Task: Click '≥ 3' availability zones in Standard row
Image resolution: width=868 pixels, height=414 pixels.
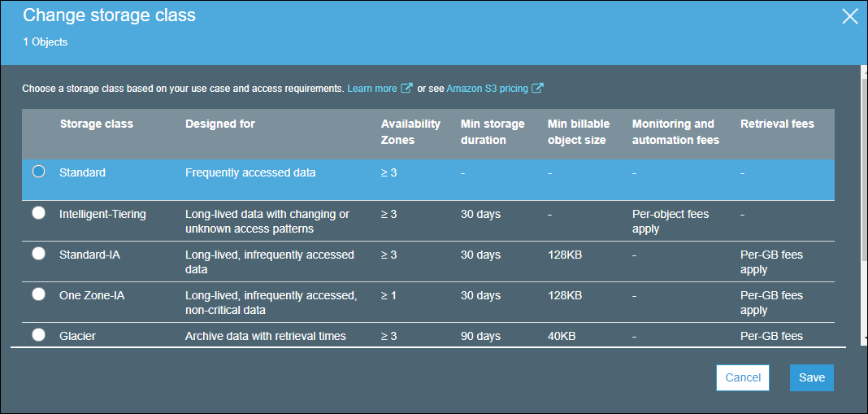Action: point(388,173)
